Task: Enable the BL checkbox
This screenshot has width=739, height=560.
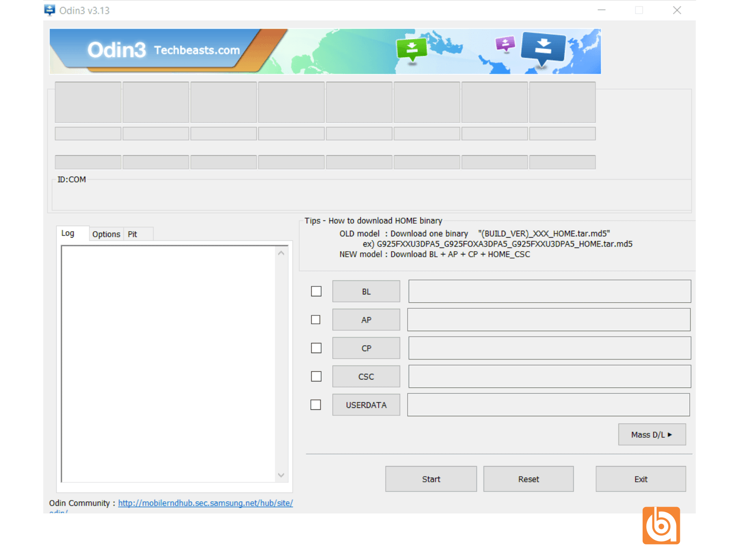Action: pyautogui.click(x=316, y=291)
